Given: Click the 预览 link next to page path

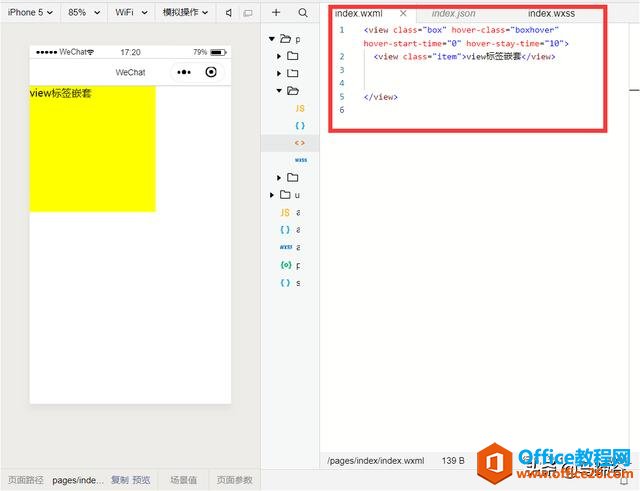Looking at the screenshot, I should pos(141,480).
